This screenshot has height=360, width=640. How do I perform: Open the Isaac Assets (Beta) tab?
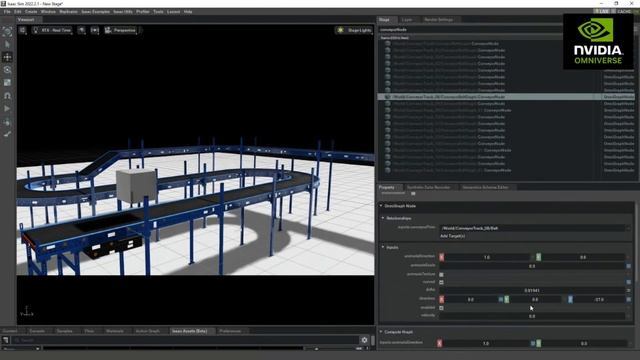[x=189, y=331]
